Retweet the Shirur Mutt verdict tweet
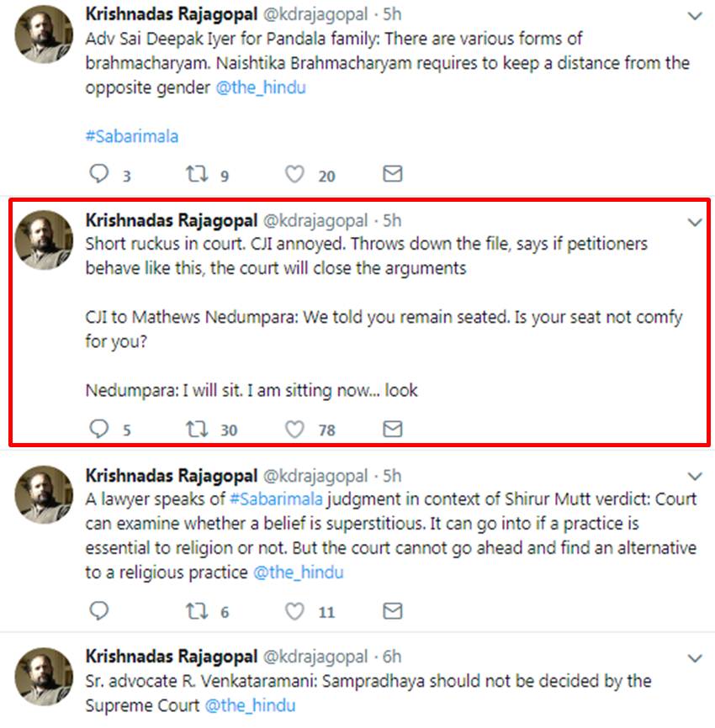Image resolution: width=715 pixels, height=728 pixels. 196,611
